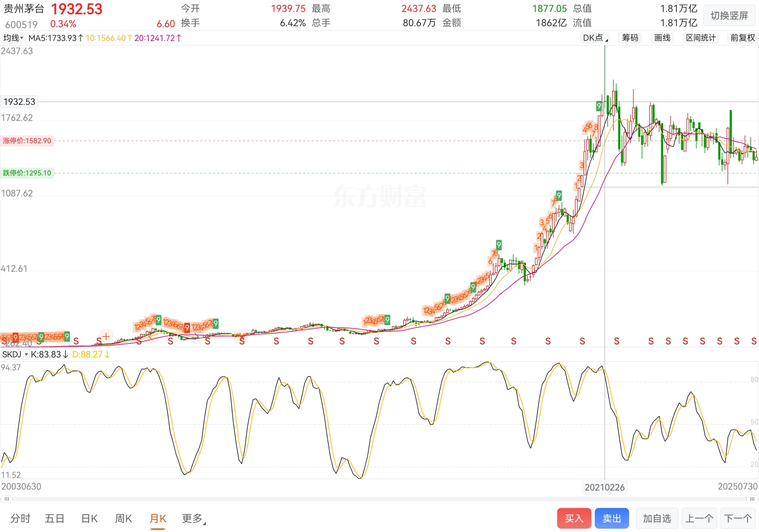Click the right arrow overlay icon on chart
Image resolution: width=759 pixels, height=532 pixels.
(x=195, y=337)
